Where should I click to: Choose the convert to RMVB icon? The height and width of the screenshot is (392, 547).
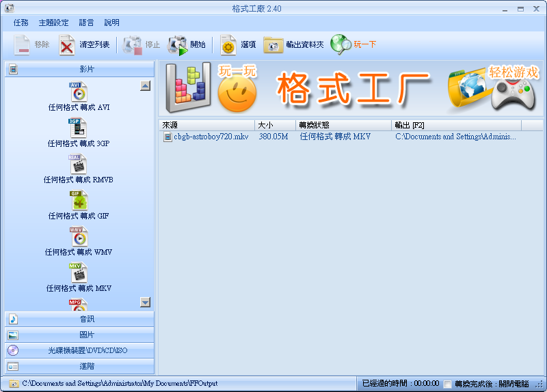pyautogui.click(x=79, y=164)
